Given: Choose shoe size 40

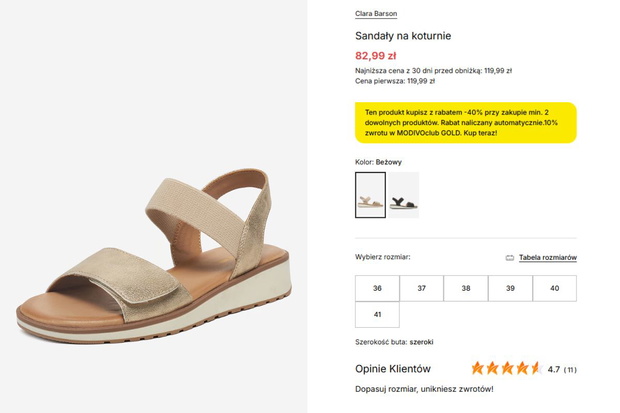Looking at the screenshot, I should pos(554,288).
